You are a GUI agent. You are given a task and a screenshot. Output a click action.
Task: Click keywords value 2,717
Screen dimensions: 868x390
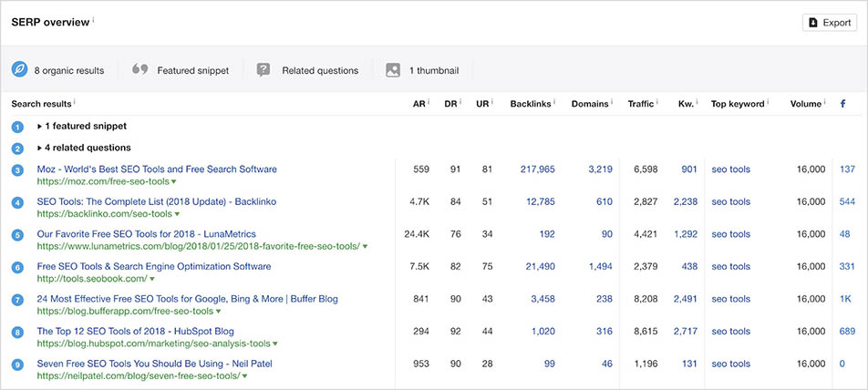[x=686, y=332]
